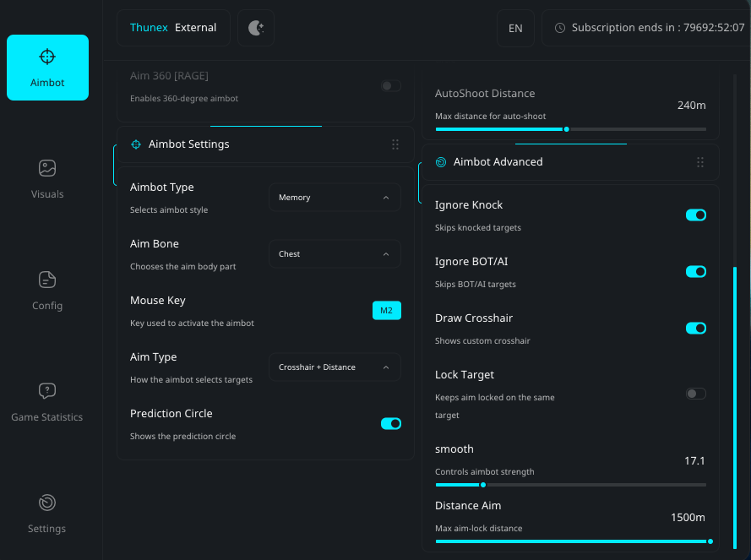Go to the Game Statistics tab label
Image resolution: width=751 pixels, height=560 pixels.
coord(47,417)
